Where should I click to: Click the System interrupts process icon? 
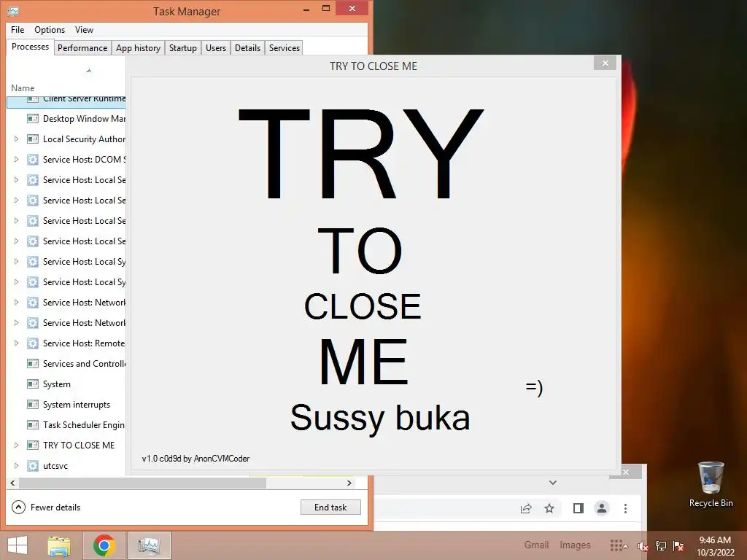(32, 405)
